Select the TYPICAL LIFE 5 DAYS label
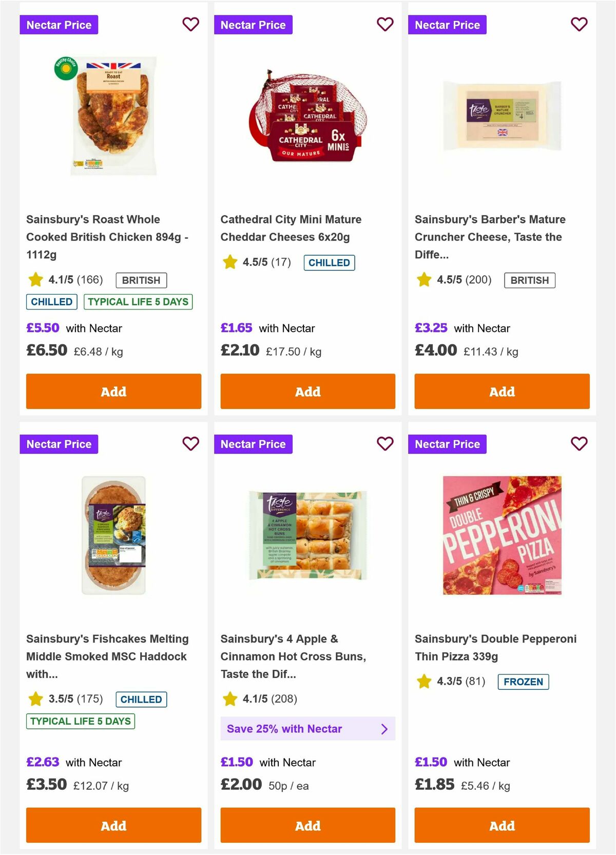The image size is (616, 855). [x=138, y=302]
